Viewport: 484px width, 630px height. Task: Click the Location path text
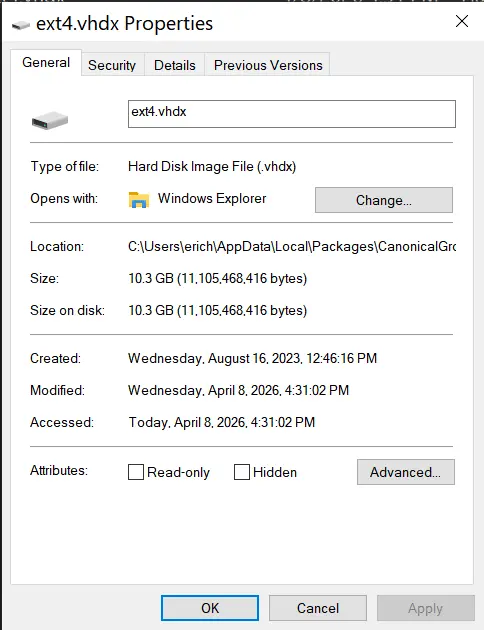click(292, 246)
